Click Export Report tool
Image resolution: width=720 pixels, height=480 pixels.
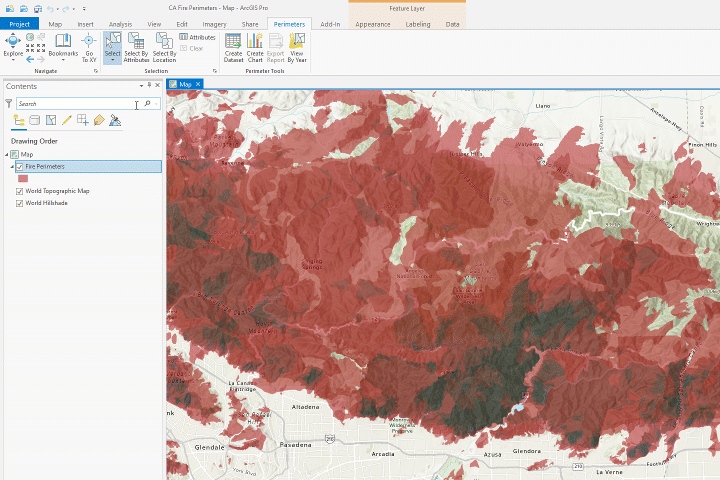tap(276, 48)
